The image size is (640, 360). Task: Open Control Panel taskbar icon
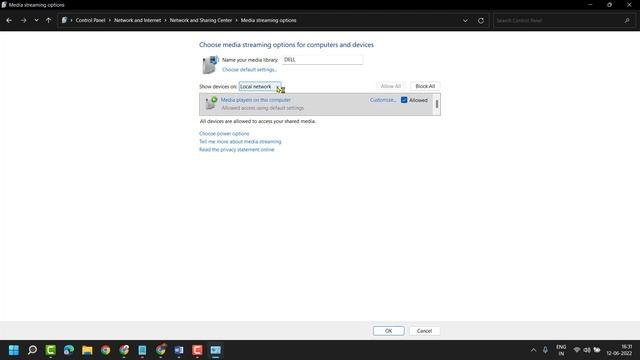pos(216,350)
